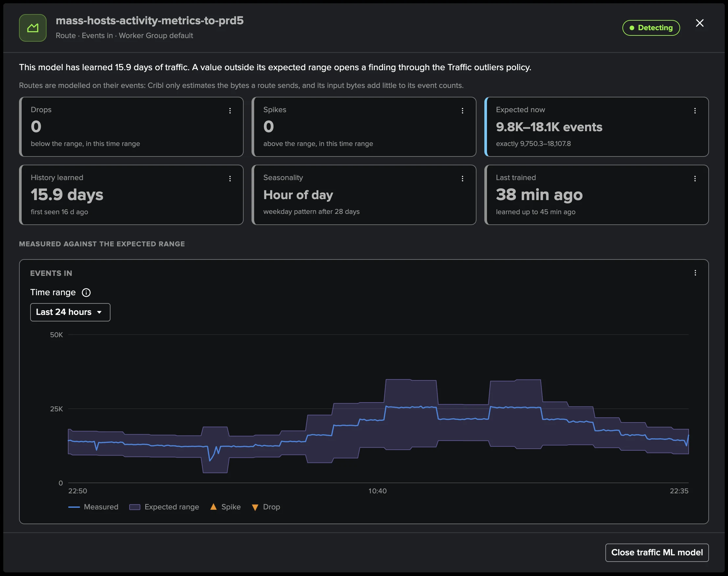
Task: Open the Expected now card options menu
Action: [695, 111]
